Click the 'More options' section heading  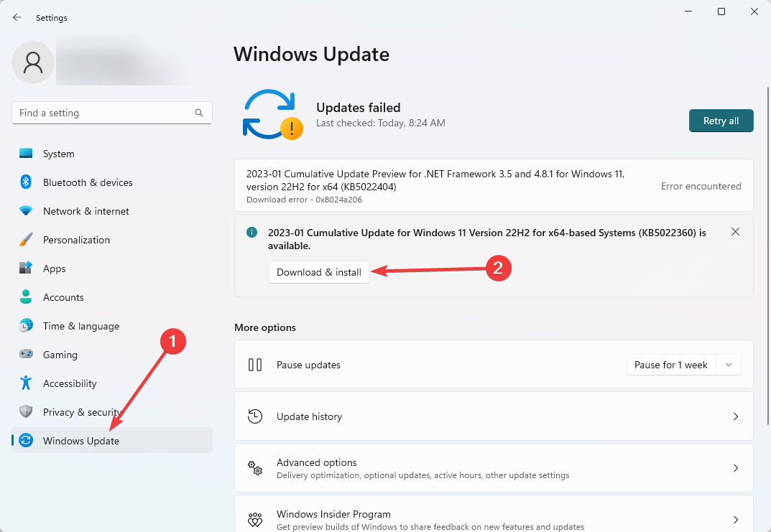(x=265, y=327)
